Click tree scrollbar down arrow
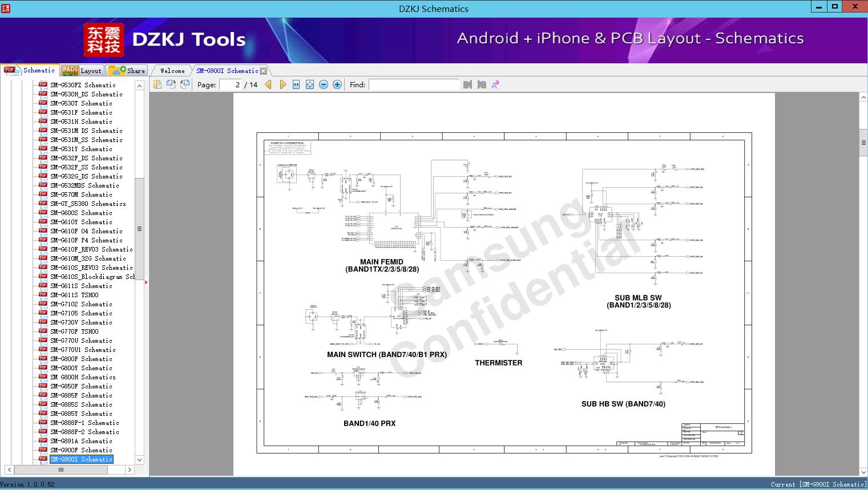This screenshot has width=868, height=490. pos(139,460)
